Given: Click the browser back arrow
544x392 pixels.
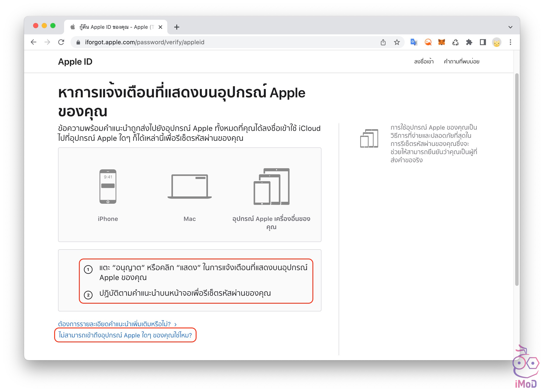Looking at the screenshot, I should 34,42.
